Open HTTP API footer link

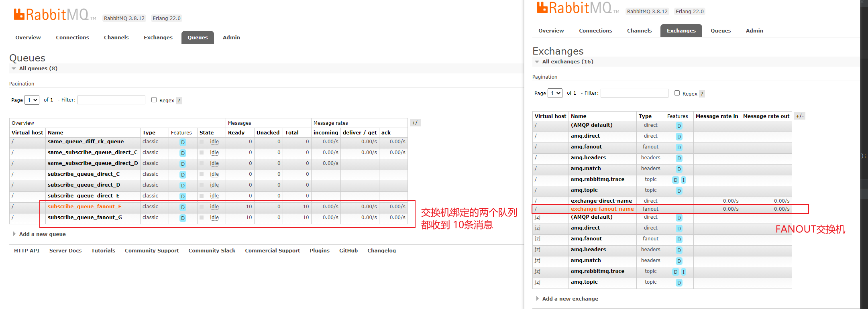[27, 251]
